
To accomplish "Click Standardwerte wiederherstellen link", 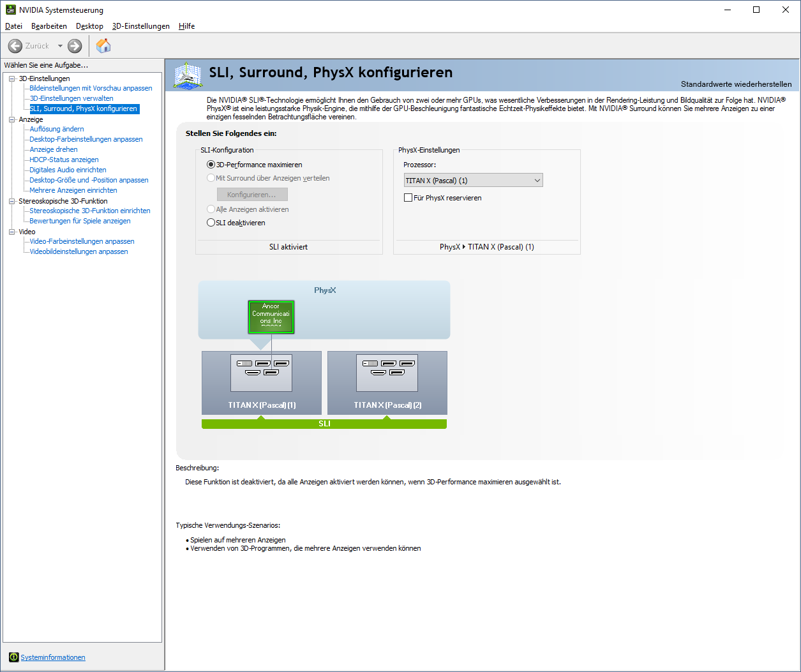I will 736,84.
